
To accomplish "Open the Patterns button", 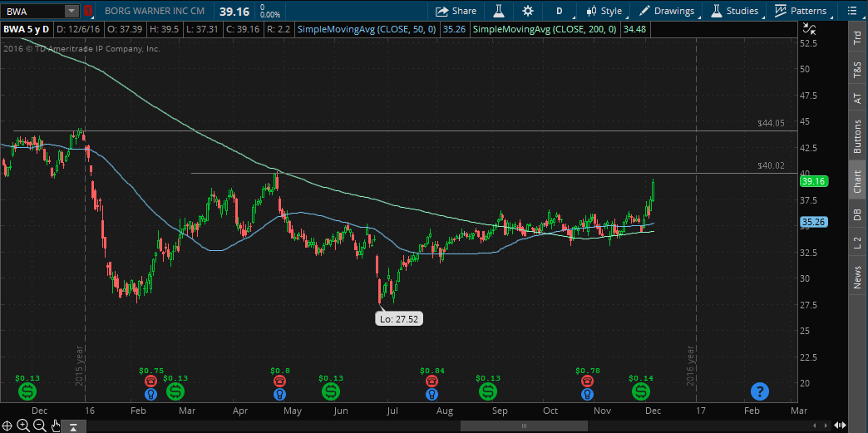I will pyautogui.click(x=801, y=11).
